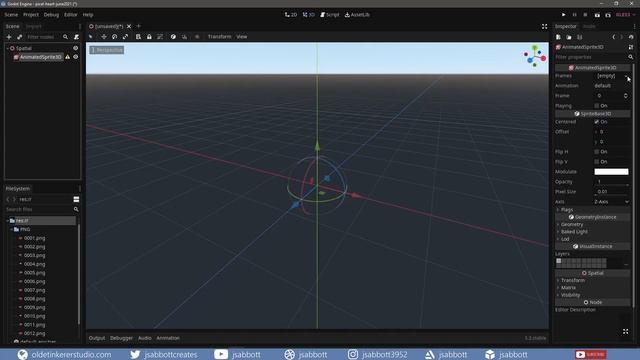Enable the Flip V checkbox
640x360 pixels.
tap(597, 162)
